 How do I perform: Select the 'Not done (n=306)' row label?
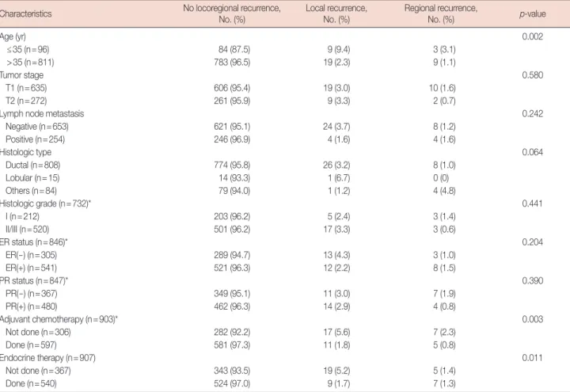pos(38,332)
